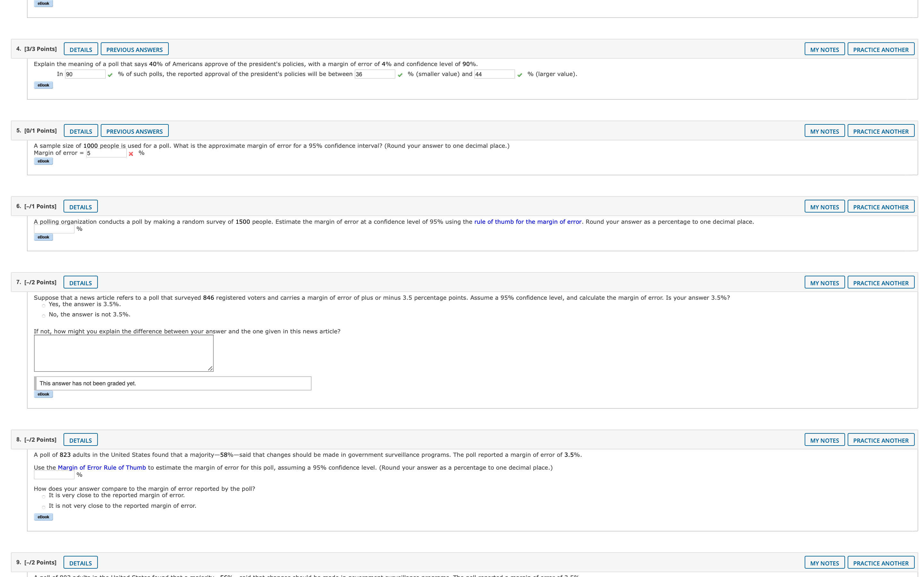Open 'rule of thumb for the margin of error' link
Viewport: 924px width, 577px height.
528,222
